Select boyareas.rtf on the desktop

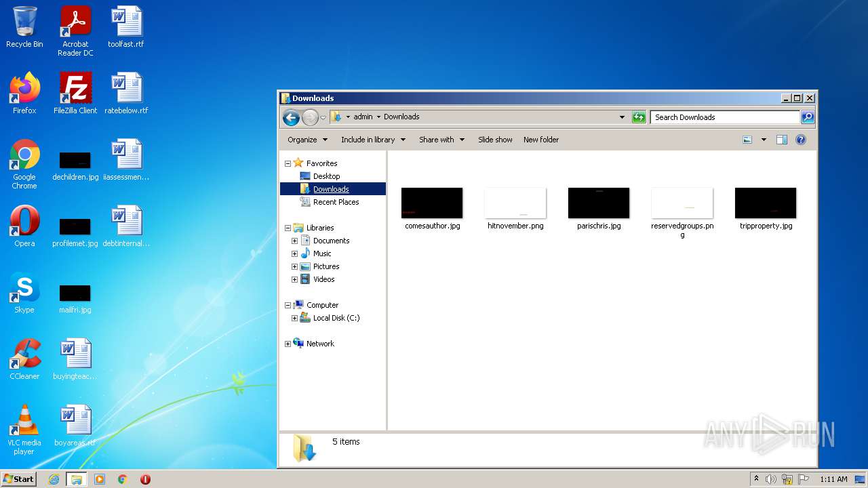click(x=75, y=426)
